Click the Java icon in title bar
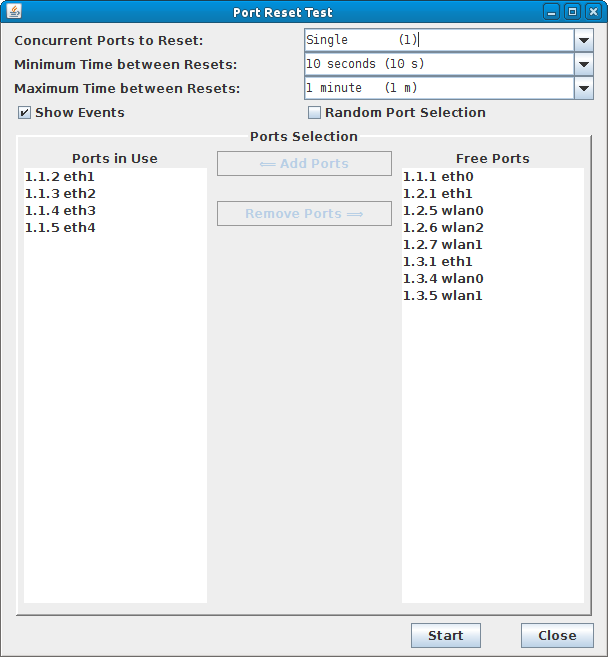The width and height of the screenshot is (608, 657). [x=14, y=11]
